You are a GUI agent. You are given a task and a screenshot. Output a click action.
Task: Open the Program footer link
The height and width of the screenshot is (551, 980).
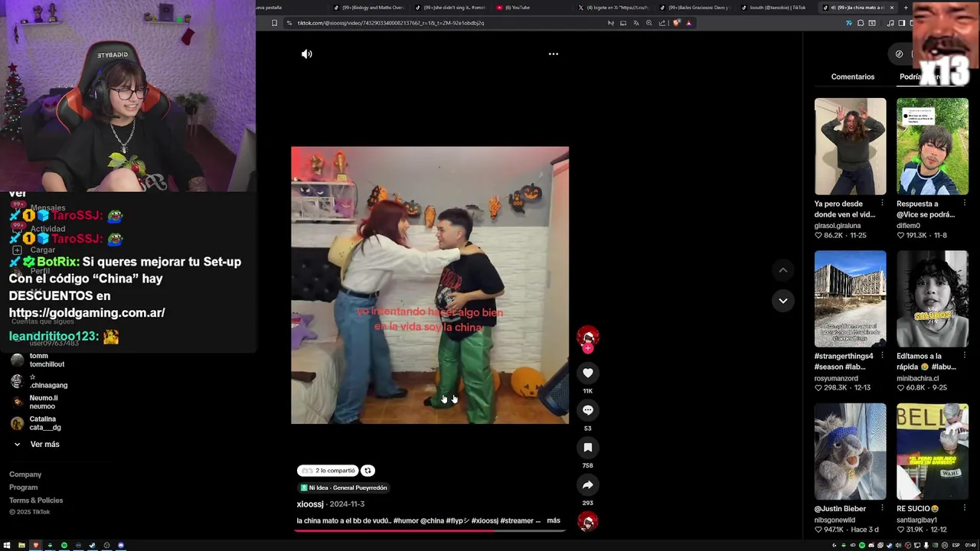click(x=23, y=487)
